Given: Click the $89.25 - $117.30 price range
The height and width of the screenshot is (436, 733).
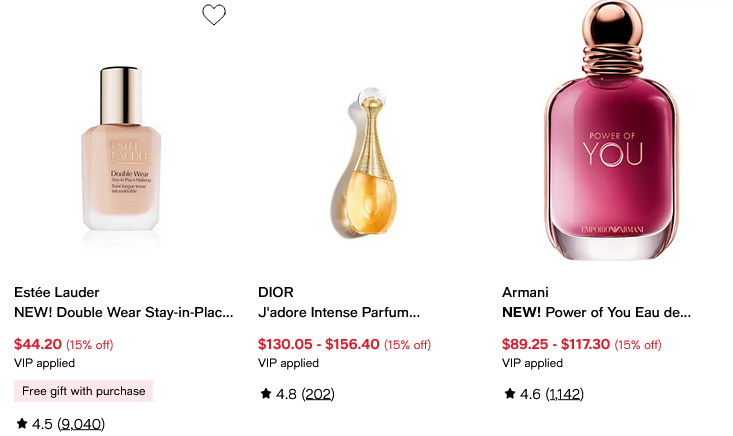Looking at the screenshot, I should point(556,344).
